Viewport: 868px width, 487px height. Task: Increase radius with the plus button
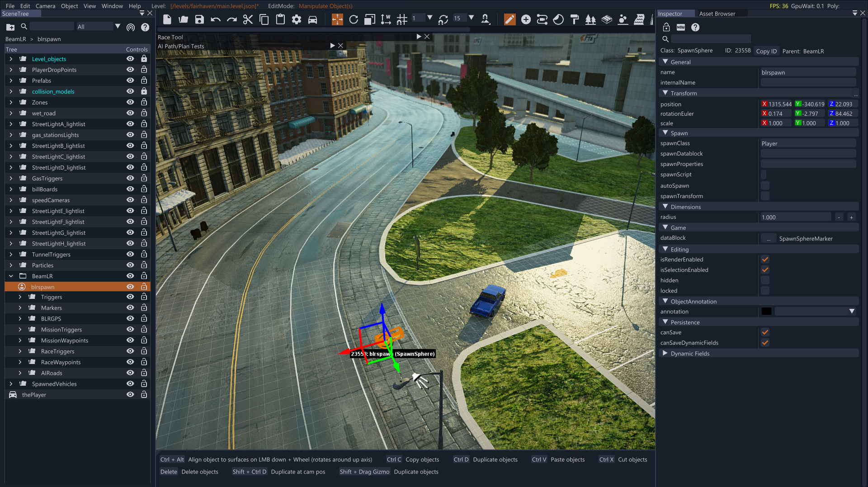click(851, 217)
